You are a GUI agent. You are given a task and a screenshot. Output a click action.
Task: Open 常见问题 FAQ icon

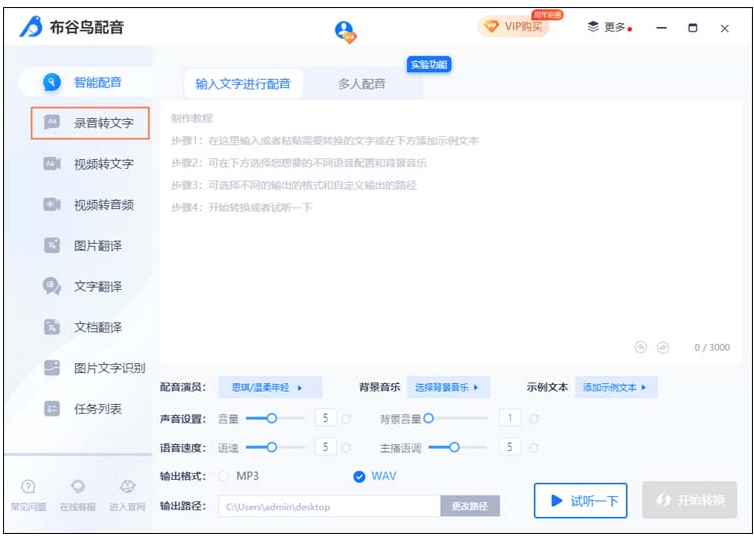coord(28,487)
